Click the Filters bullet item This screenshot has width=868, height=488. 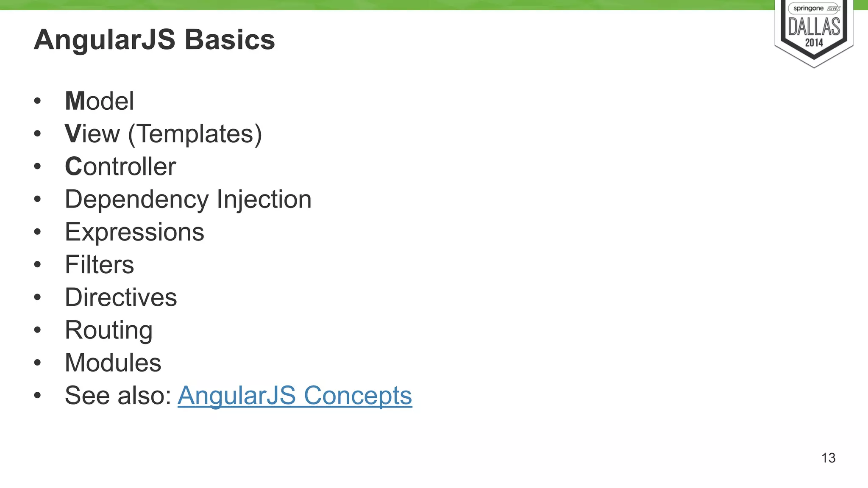[99, 265]
